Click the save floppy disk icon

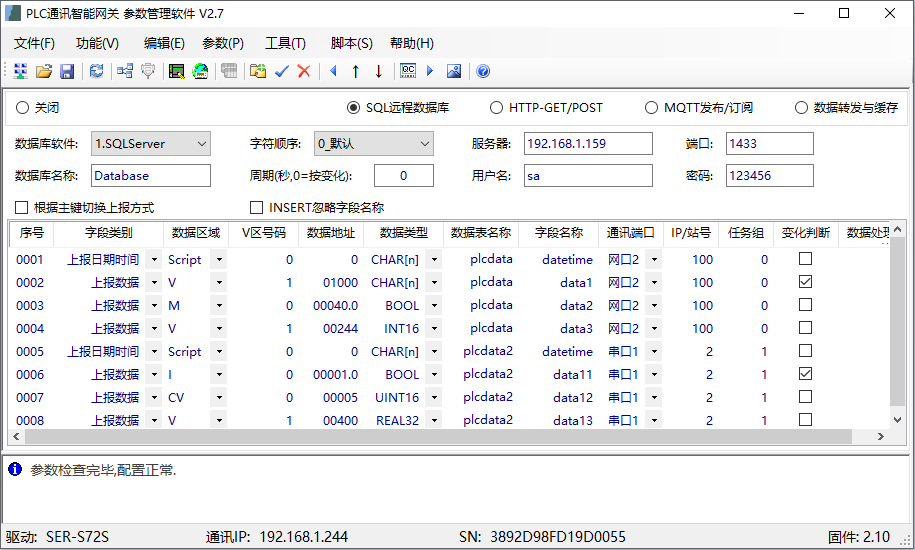click(67, 71)
